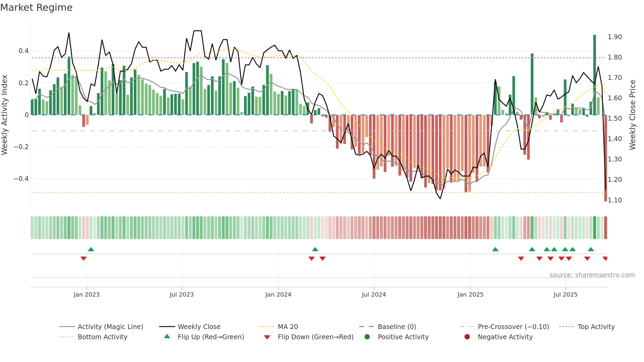Click the Activity (Magic Line) legend entry
Image resolution: width=644 pixels, height=362 pixels.
tap(101, 327)
